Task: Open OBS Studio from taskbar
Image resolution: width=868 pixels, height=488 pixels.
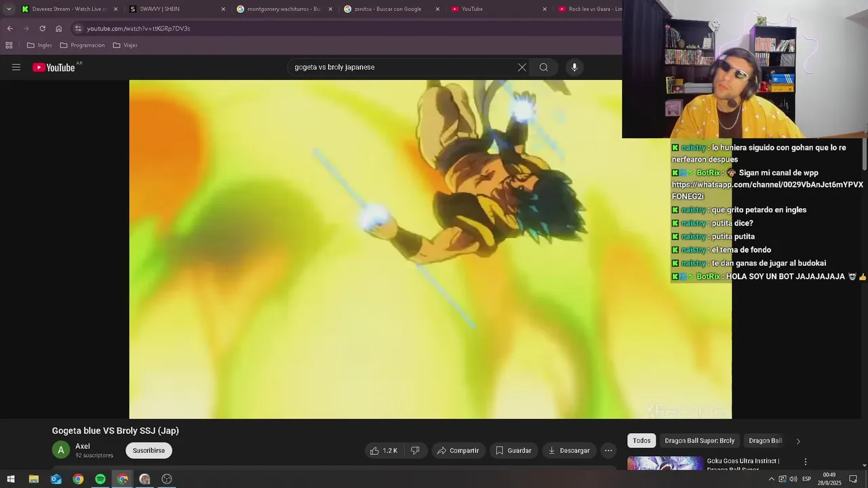Action: click(x=167, y=479)
